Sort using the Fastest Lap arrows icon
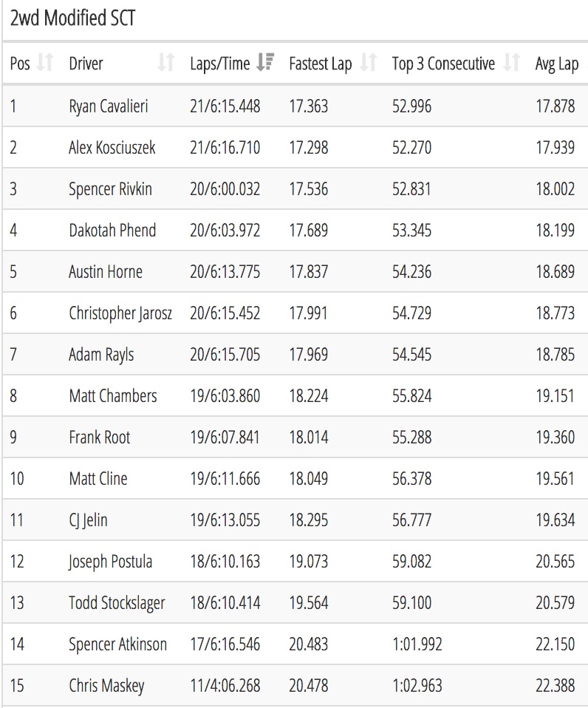Screen dimensions: 588x708 point(368,62)
